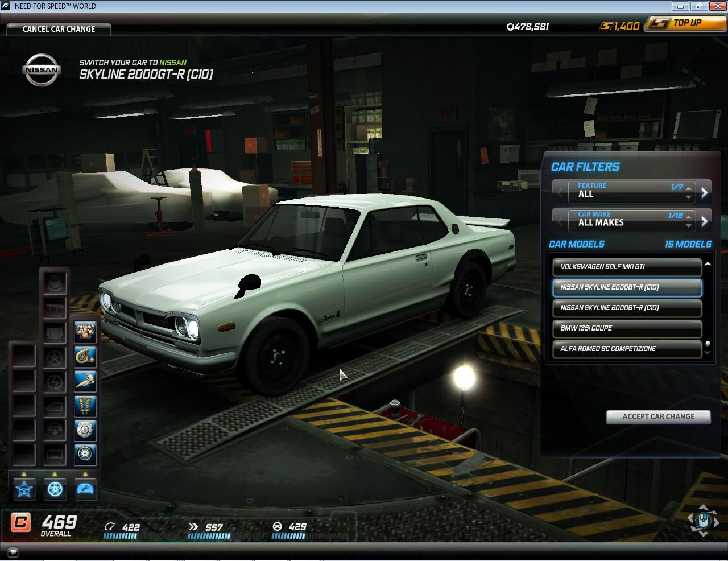The width and height of the screenshot is (728, 561).
Task: Click Accept Car Change button
Action: click(x=658, y=416)
